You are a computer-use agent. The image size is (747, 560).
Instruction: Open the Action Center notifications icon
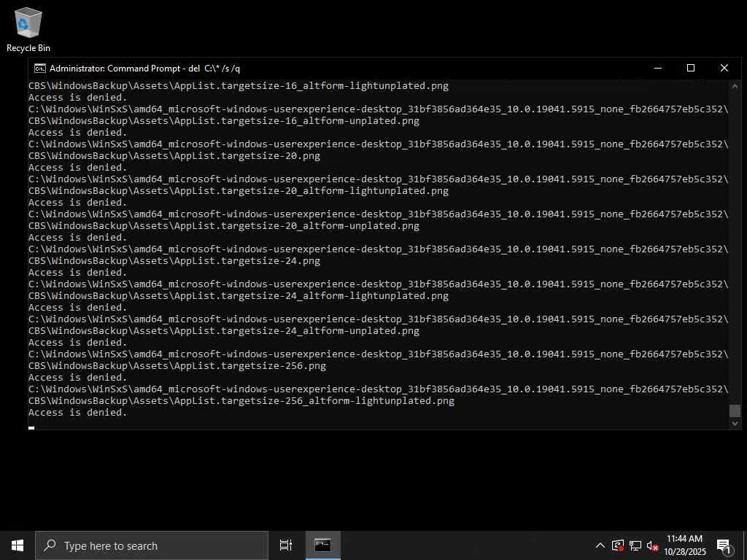pos(724,545)
